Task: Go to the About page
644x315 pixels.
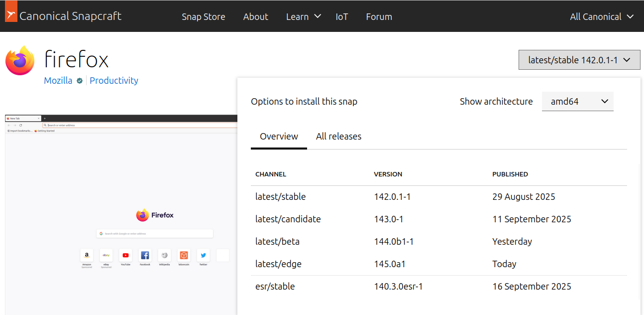Action: pos(255,16)
